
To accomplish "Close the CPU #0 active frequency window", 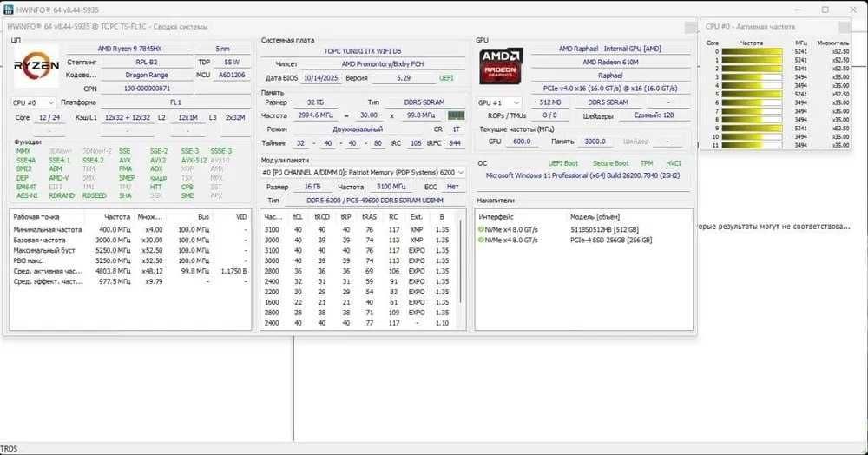I will coord(845,27).
